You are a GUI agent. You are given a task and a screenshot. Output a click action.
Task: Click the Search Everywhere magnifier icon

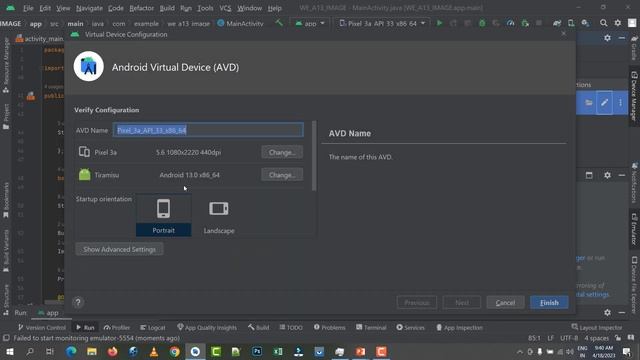tap(603, 23)
